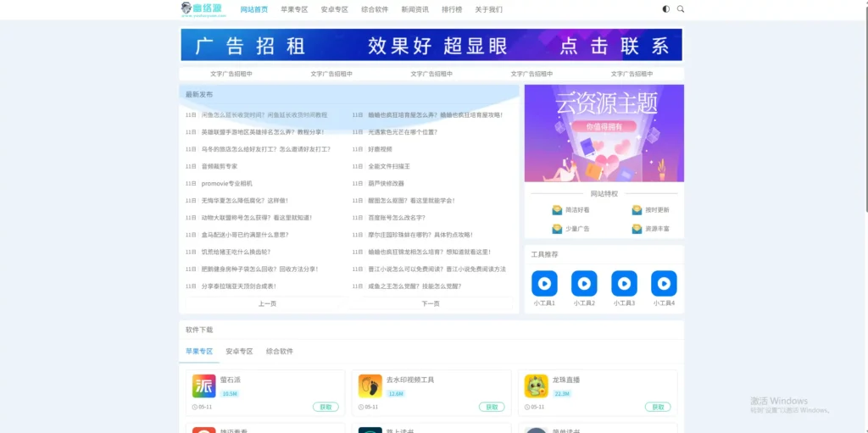Click the page vertical scrollbar thumb
The height and width of the screenshot is (433, 868).
pos(865,108)
